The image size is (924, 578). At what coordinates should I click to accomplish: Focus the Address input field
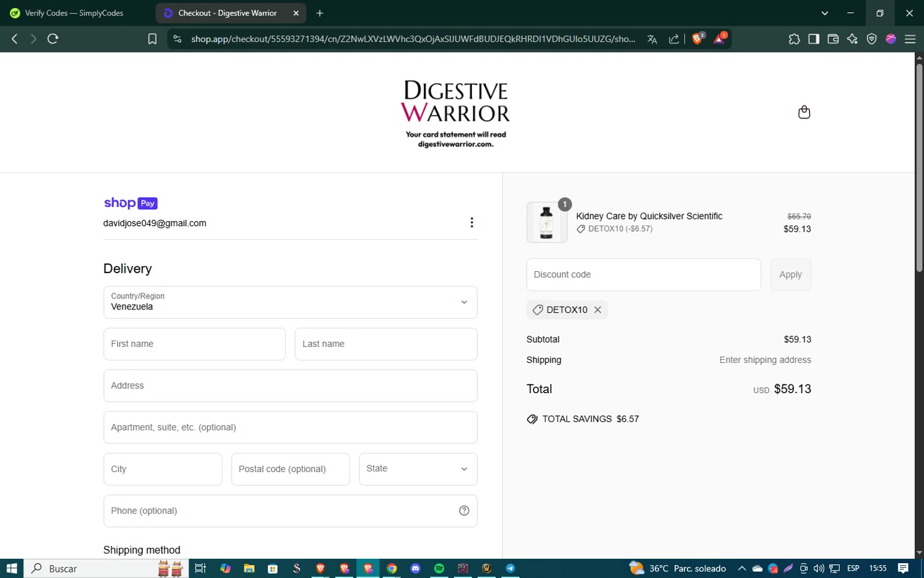[290, 386]
